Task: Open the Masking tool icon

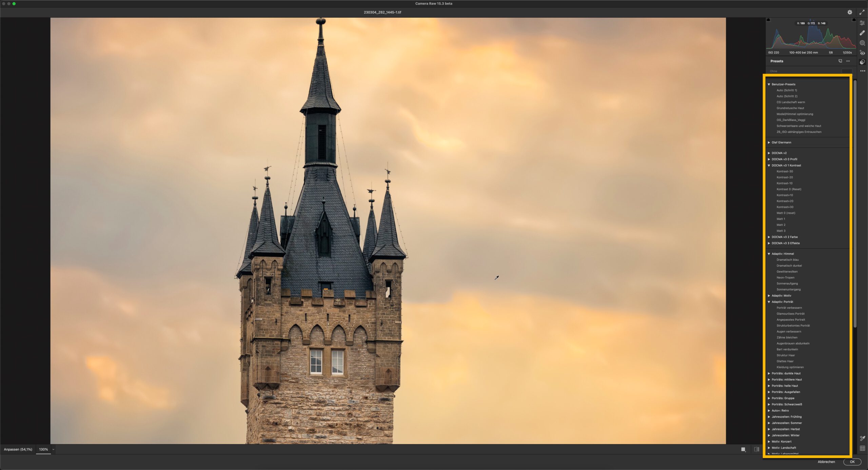Action: tap(862, 43)
